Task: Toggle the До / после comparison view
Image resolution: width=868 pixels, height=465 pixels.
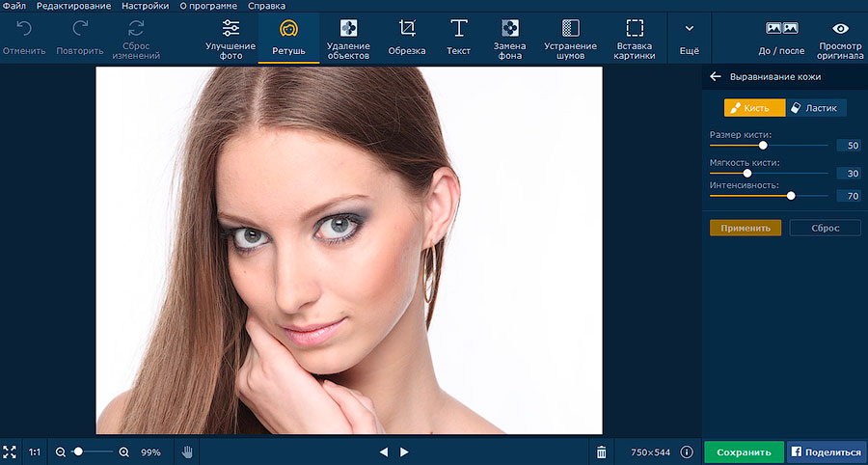Action: point(781,38)
